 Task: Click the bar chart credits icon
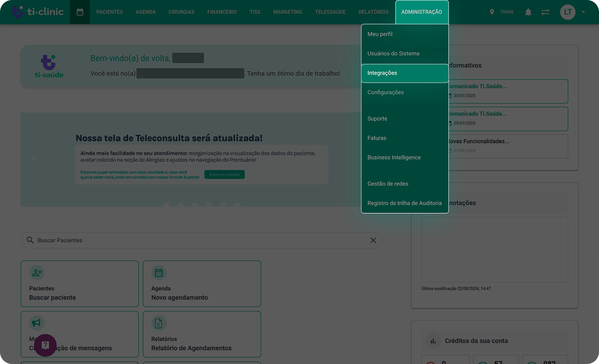tap(433, 341)
